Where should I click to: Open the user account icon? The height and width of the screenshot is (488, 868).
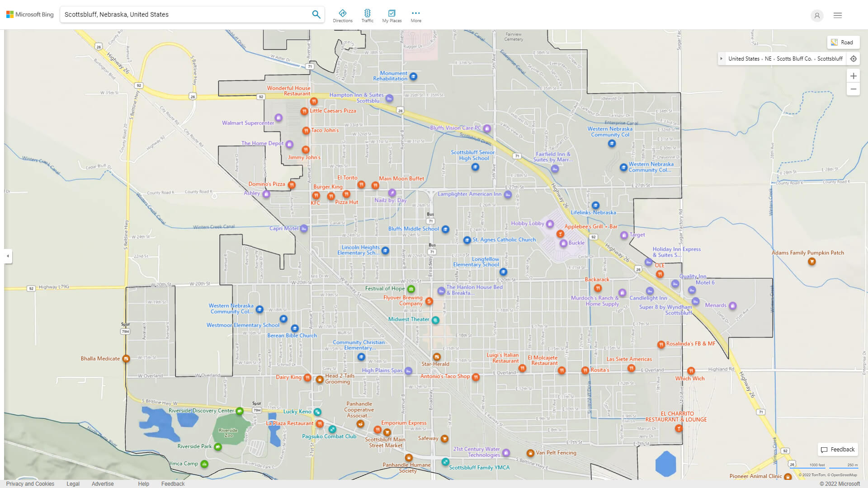coord(817,15)
